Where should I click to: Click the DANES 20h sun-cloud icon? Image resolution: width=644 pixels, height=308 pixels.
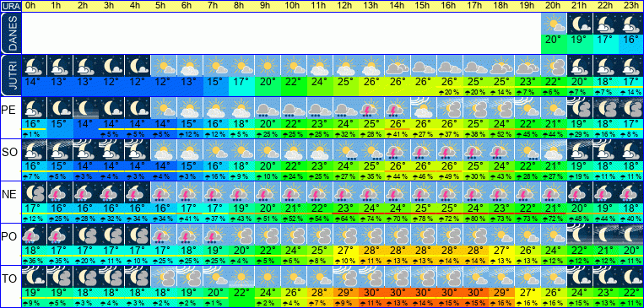(554, 24)
